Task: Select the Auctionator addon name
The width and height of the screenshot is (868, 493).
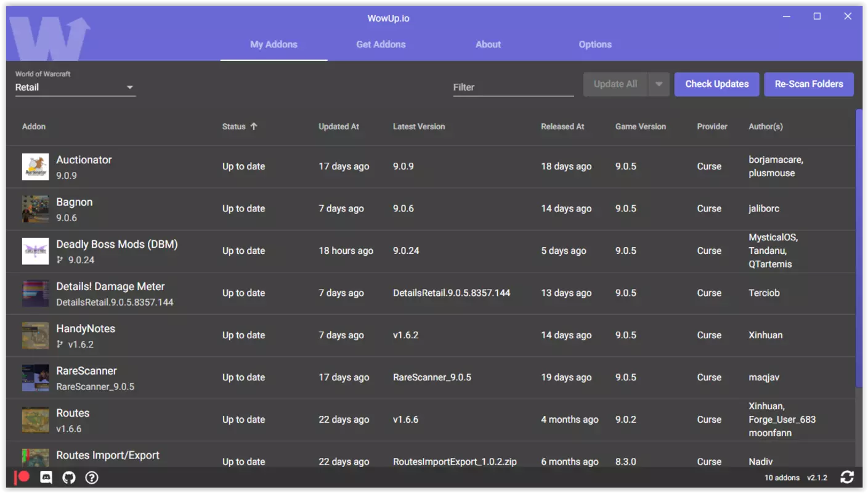Action: point(84,160)
